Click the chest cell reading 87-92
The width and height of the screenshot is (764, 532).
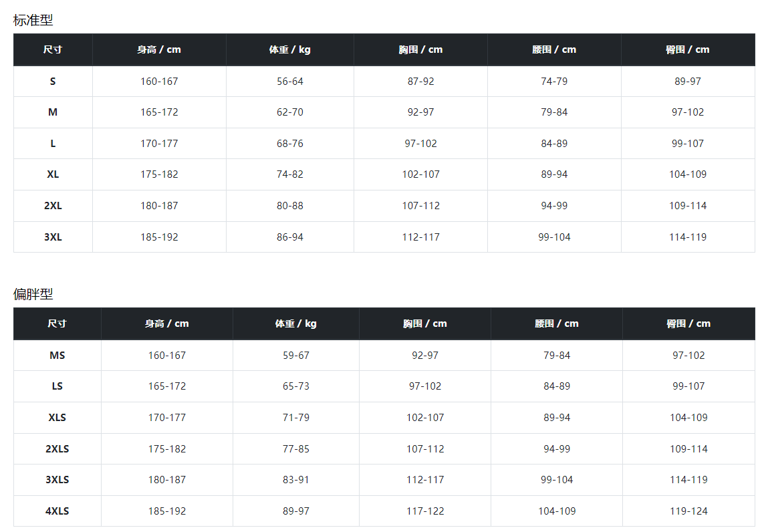pos(420,82)
